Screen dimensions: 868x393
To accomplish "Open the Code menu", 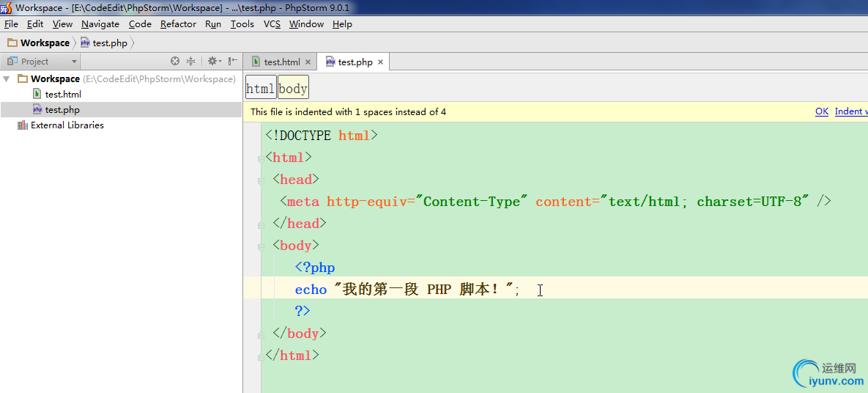I will pyautogui.click(x=140, y=24).
